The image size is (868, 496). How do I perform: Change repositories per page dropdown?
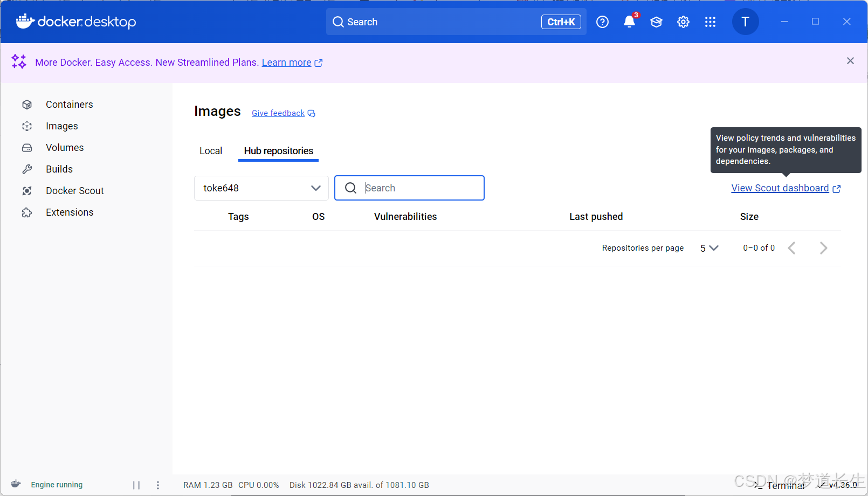[709, 248]
